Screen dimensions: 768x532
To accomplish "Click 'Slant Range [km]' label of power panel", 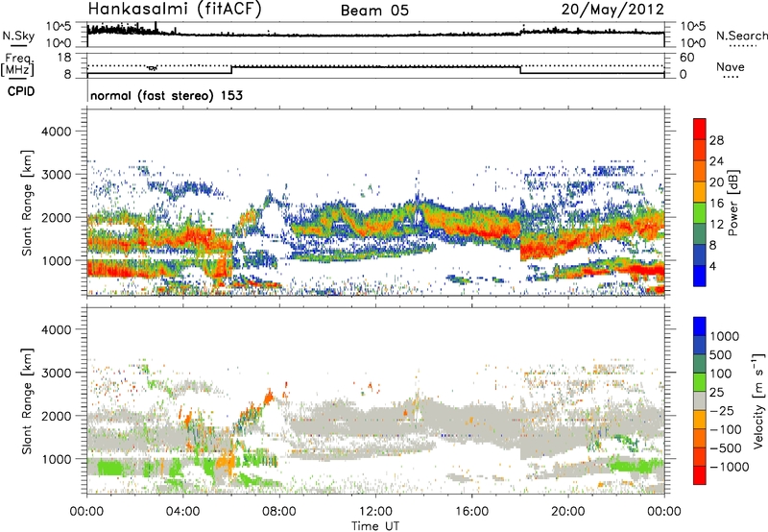I will point(27,203).
